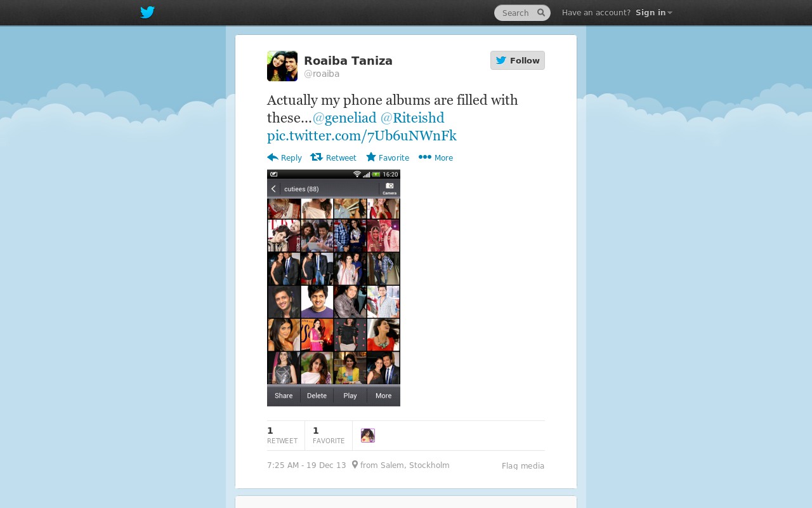The height and width of the screenshot is (508, 812).
Task: Click the notification icon in phone status bar
Action: pyautogui.click(x=273, y=174)
